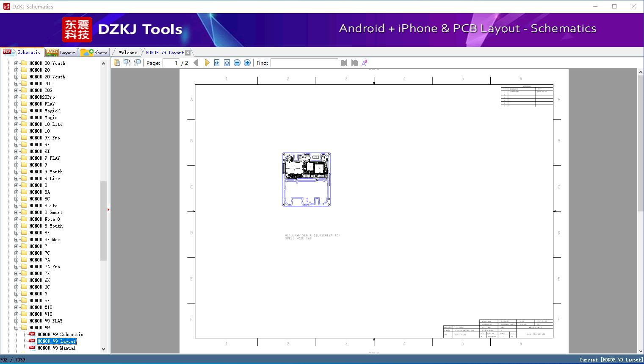This screenshot has height=364, width=644.
Task: Click the tree panel vertical scrollbar thumb
Action: point(103,221)
